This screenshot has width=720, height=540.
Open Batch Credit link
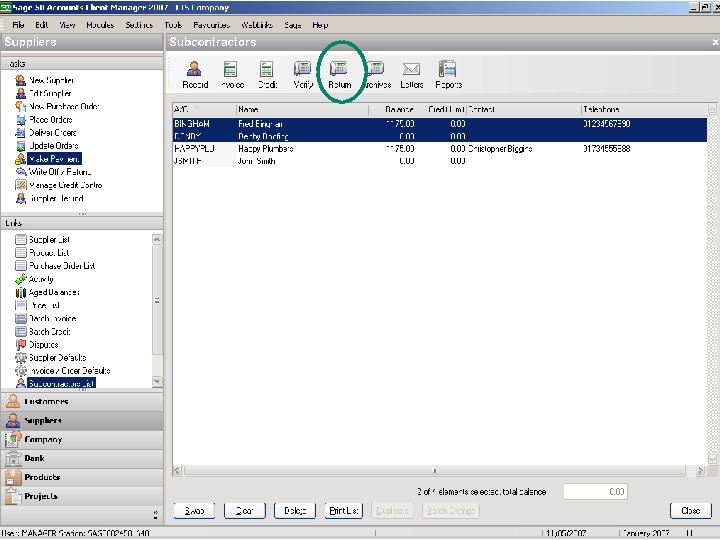click(43, 332)
